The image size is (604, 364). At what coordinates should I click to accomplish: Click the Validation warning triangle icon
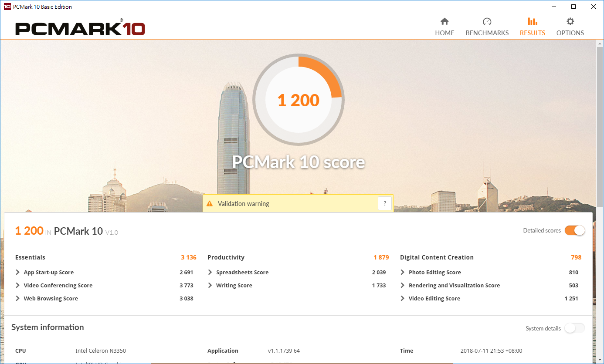coord(210,203)
